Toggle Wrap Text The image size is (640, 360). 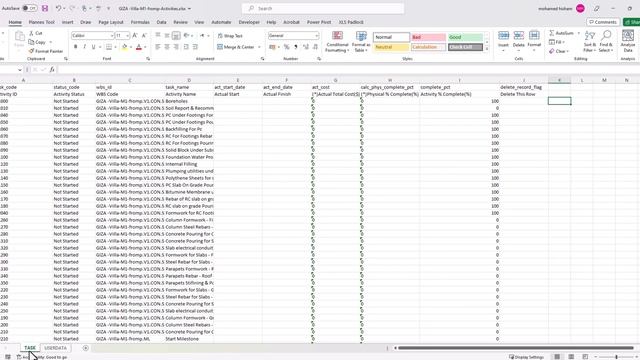pos(230,36)
